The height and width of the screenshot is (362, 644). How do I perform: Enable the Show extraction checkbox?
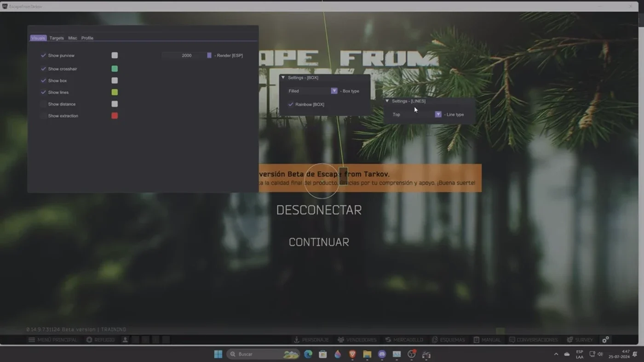pos(43,116)
